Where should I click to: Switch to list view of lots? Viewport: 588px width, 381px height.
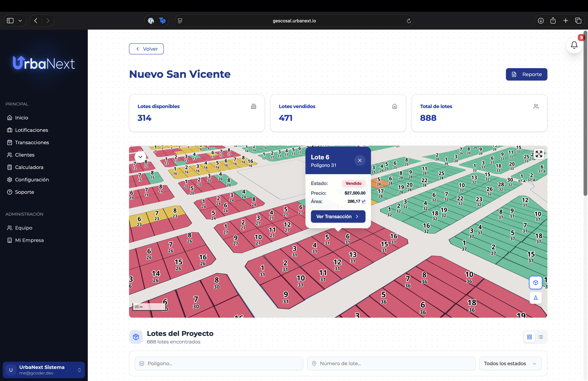pos(541,337)
